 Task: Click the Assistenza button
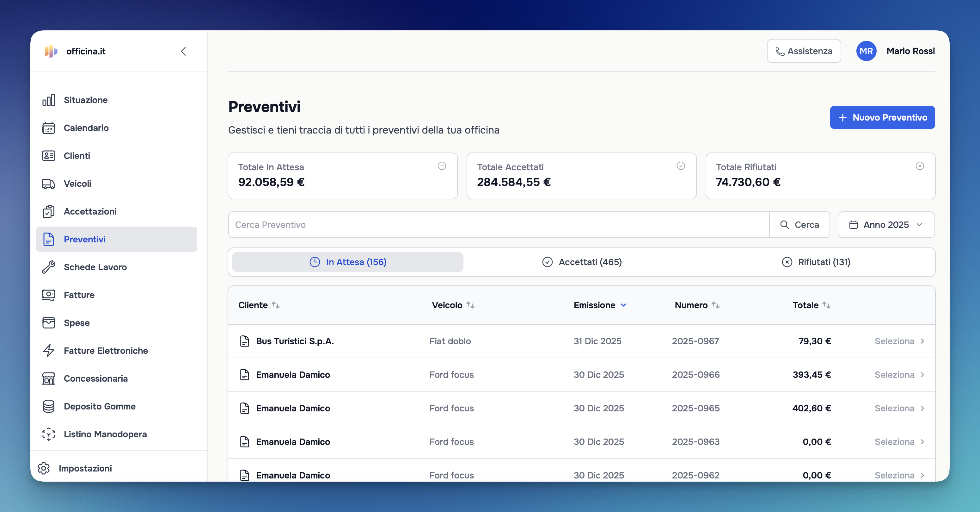(804, 51)
